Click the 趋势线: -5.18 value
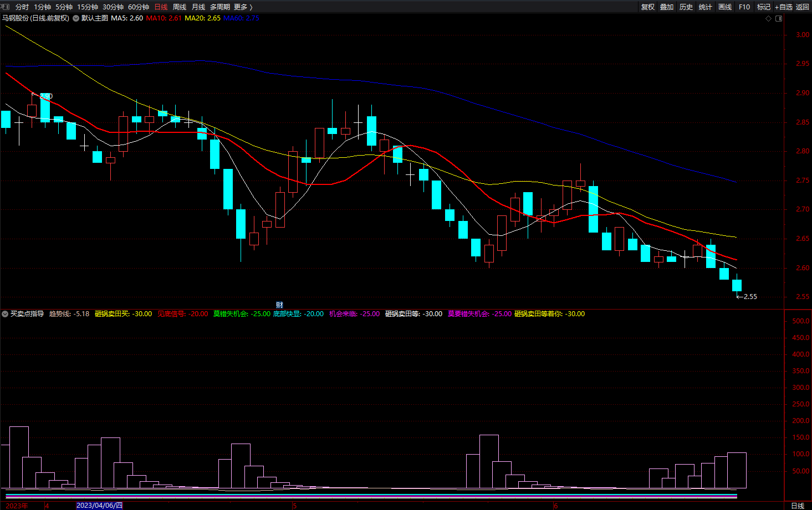 pyautogui.click(x=69, y=314)
